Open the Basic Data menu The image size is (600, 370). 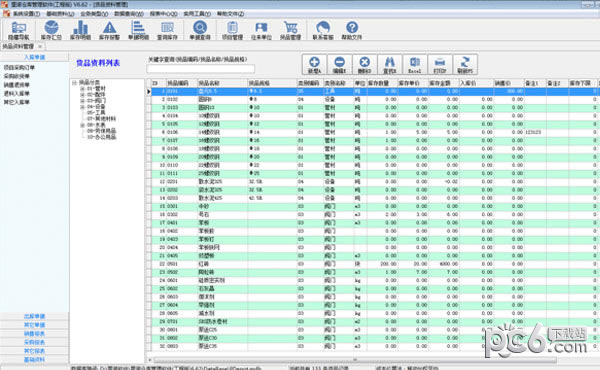tap(60, 14)
